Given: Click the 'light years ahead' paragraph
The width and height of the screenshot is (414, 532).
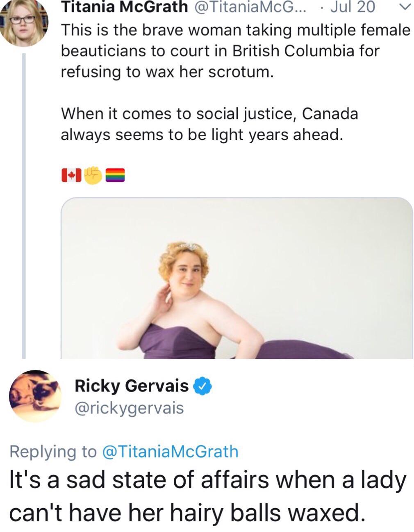Looking at the screenshot, I should pos(209,124).
